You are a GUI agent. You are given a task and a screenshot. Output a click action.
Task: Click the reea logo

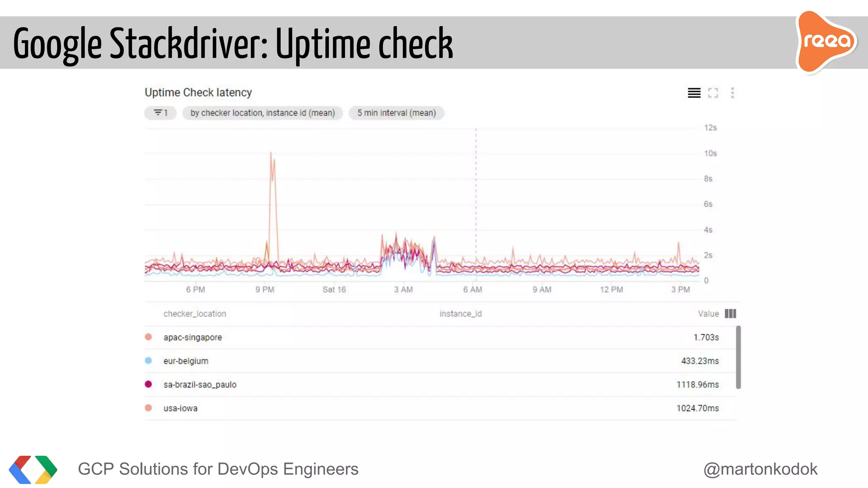[826, 42]
